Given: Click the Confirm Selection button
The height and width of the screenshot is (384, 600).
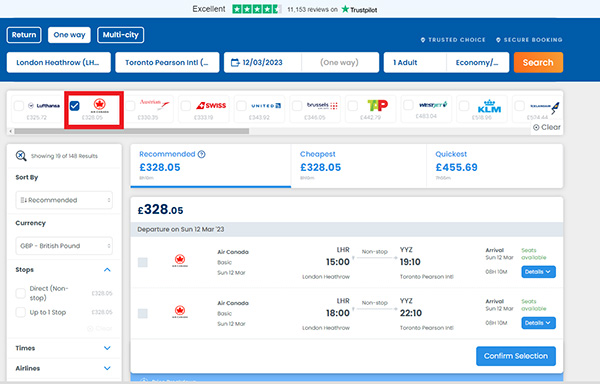Looking at the screenshot, I should click(516, 356).
